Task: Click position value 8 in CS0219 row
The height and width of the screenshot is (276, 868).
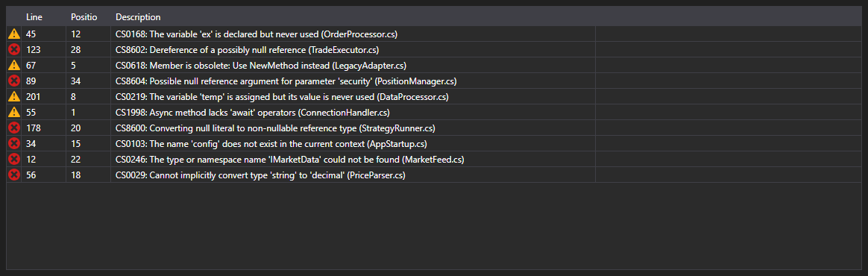Action: click(x=89, y=97)
